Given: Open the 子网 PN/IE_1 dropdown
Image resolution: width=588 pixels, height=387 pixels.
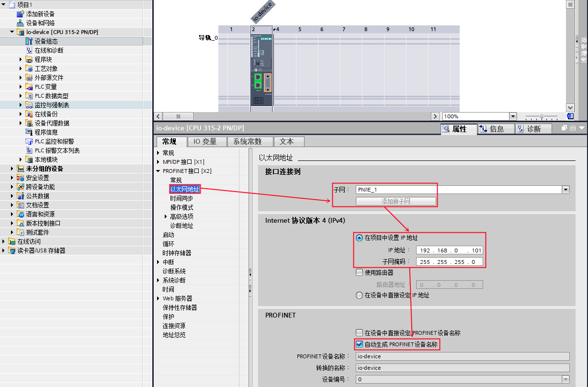Looking at the screenshot, I should [565, 190].
